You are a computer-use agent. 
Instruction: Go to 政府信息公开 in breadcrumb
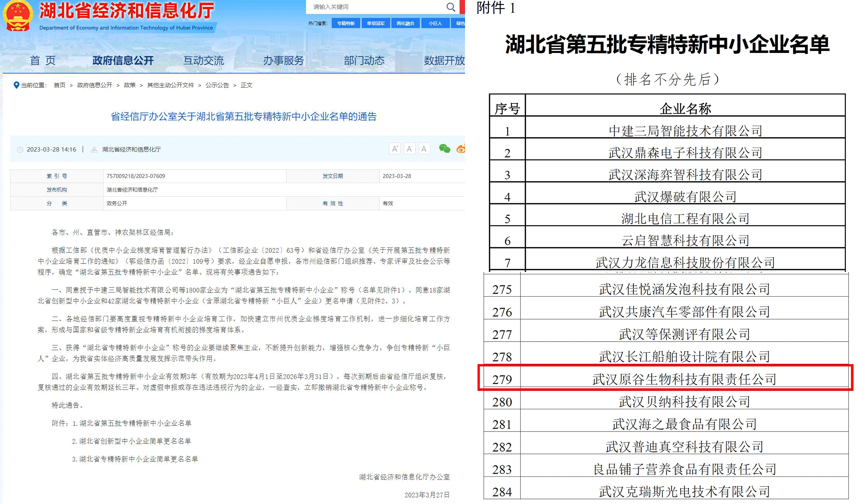pyautogui.click(x=94, y=85)
